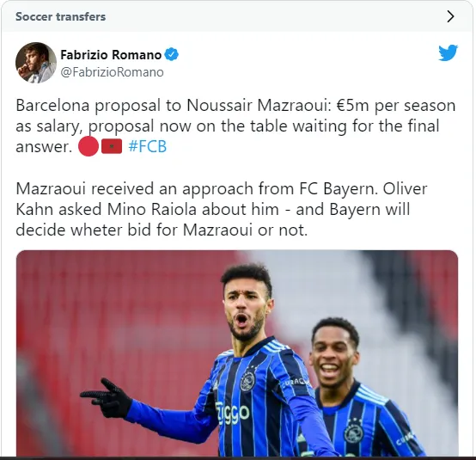Open Fabrizio Romano's profile avatar

[x=36, y=63]
